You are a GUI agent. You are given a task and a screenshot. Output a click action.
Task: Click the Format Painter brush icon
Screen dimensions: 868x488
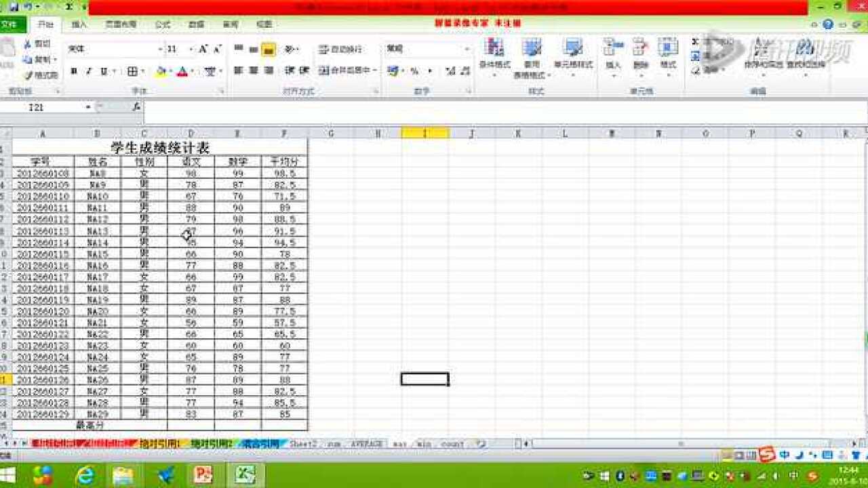[x=28, y=75]
